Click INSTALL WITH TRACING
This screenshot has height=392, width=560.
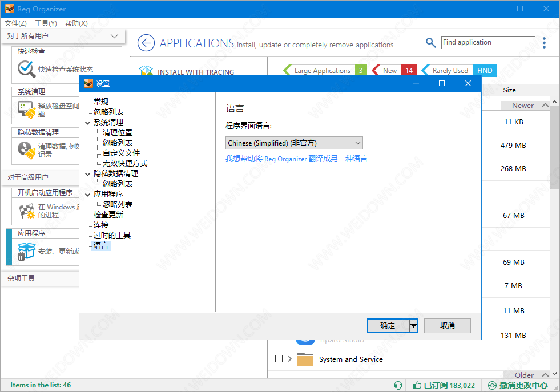click(196, 72)
